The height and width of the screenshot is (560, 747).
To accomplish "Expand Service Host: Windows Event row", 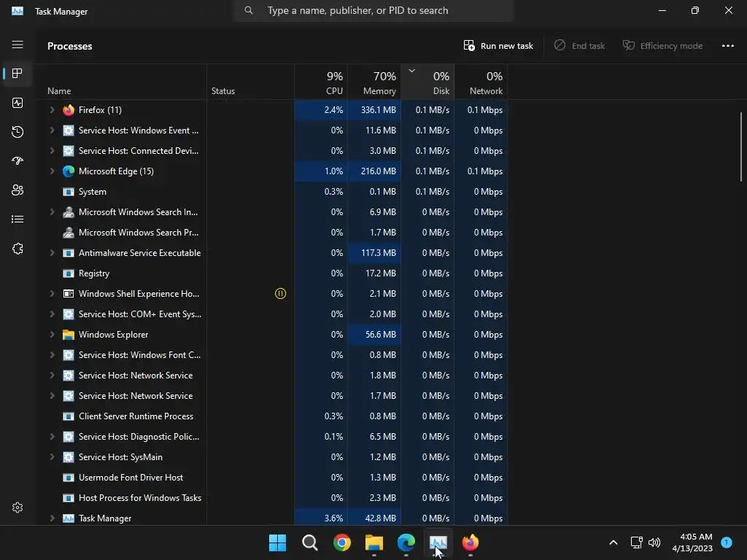I will coord(52,131).
